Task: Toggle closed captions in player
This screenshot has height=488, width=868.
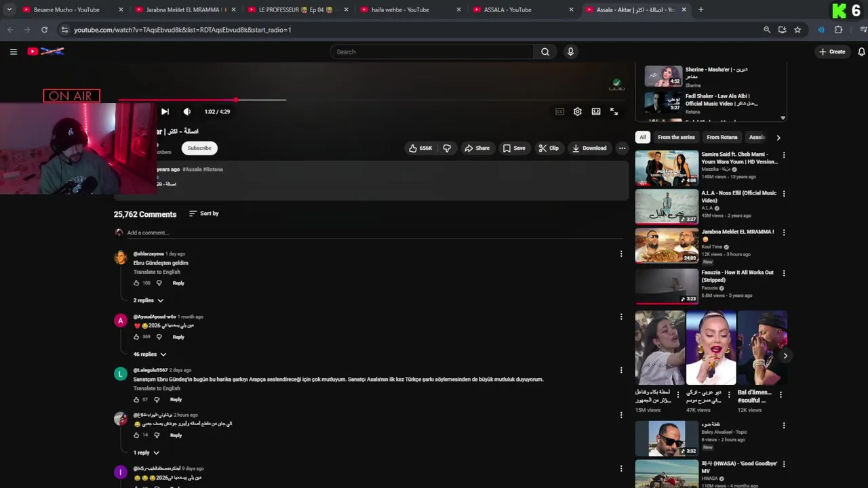Action: (559, 112)
